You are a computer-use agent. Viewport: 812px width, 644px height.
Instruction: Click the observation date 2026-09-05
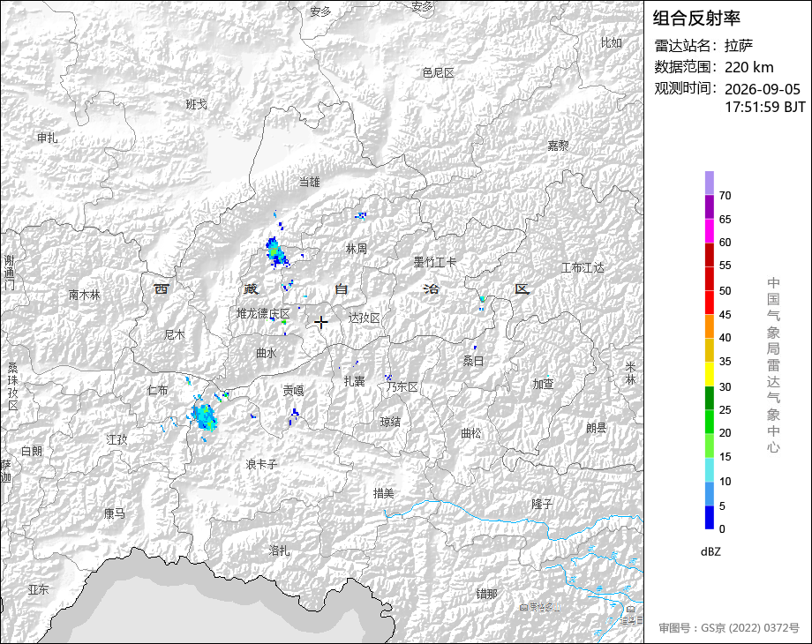pyautogui.click(x=763, y=89)
